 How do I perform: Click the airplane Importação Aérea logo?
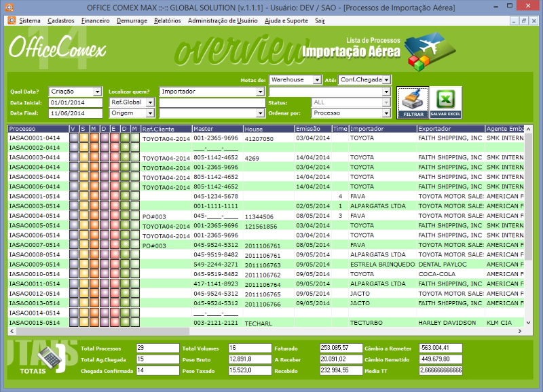pos(431,52)
